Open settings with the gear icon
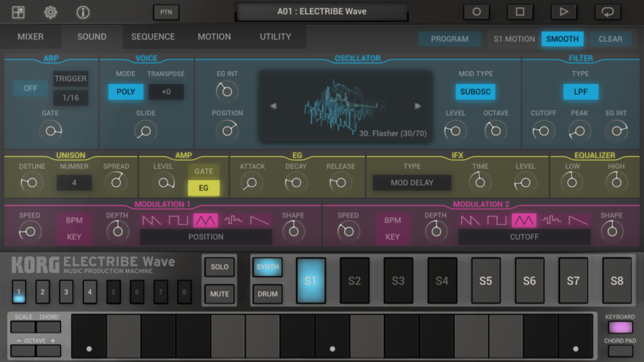The width and height of the screenshot is (644, 362). [x=50, y=11]
